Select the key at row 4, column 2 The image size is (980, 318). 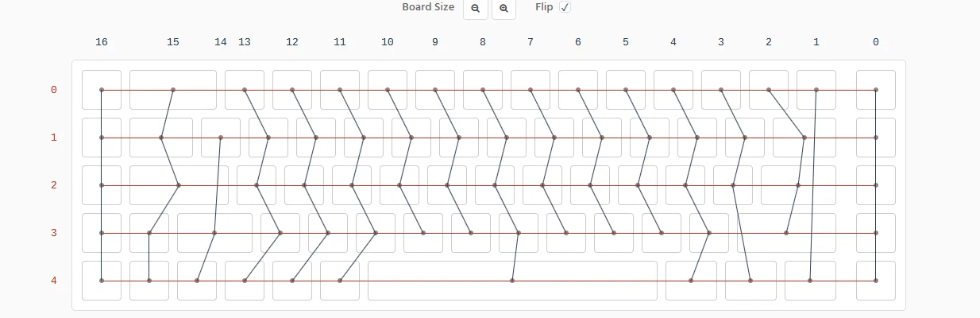pyautogui.click(x=750, y=281)
